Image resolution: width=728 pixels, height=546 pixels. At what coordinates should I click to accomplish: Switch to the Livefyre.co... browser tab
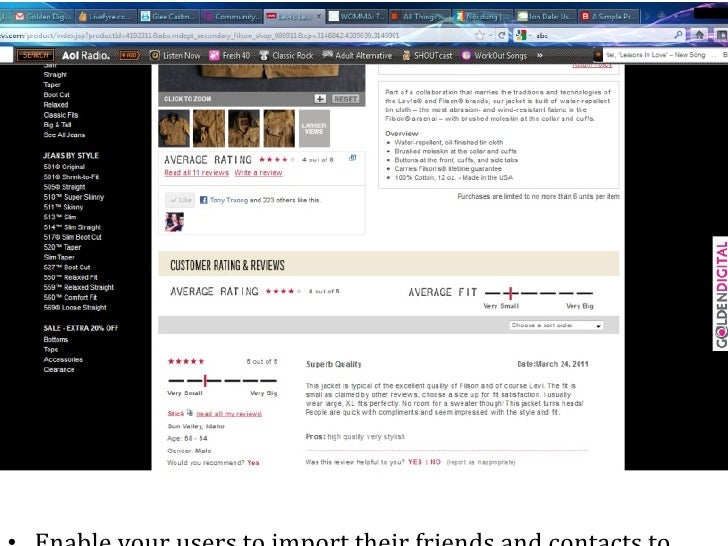tap(106, 16)
